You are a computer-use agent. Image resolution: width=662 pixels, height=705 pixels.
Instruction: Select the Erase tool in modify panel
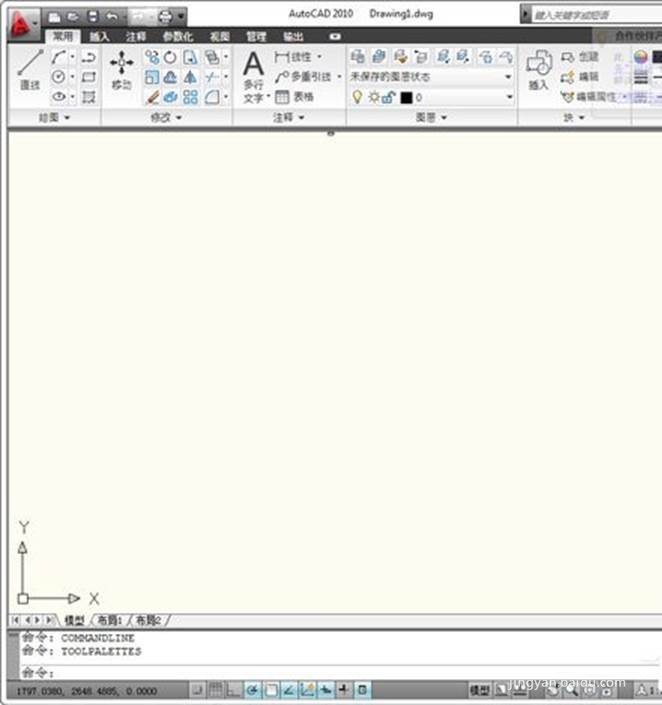coord(152,96)
